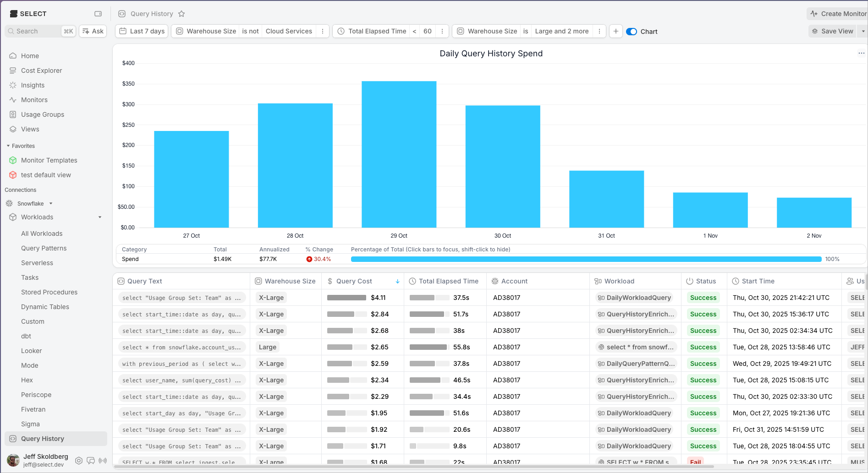The image size is (868, 473).
Task: Collapse the Favorites section
Action: click(x=8, y=146)
